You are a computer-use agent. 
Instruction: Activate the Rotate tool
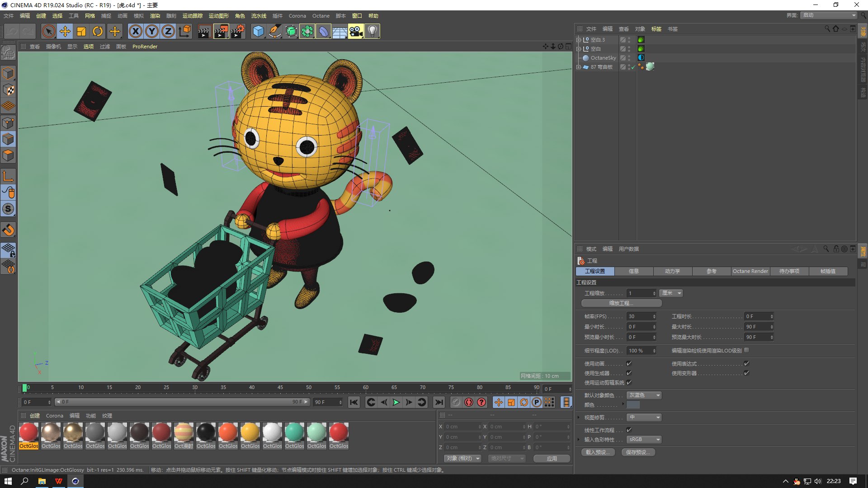pyautogui.click(x=98, y=31)
